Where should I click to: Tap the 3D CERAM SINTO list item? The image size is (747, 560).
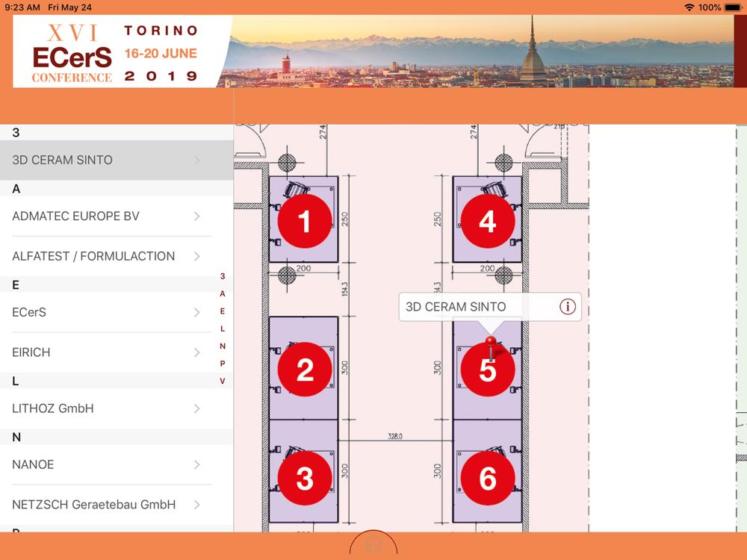[x=117, y=160]
